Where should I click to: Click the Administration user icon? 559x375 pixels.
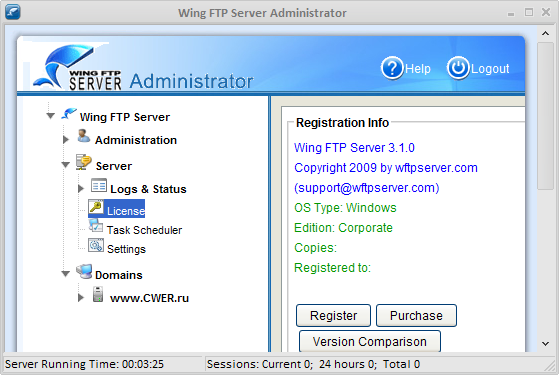[84, 136]
